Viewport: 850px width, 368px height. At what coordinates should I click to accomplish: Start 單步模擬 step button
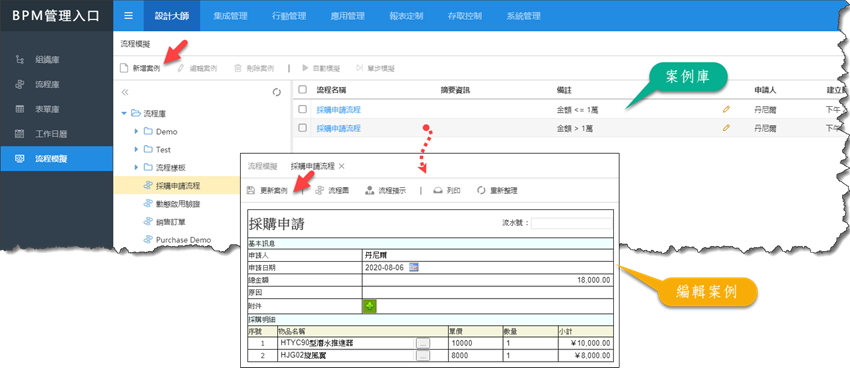point(375,69)
